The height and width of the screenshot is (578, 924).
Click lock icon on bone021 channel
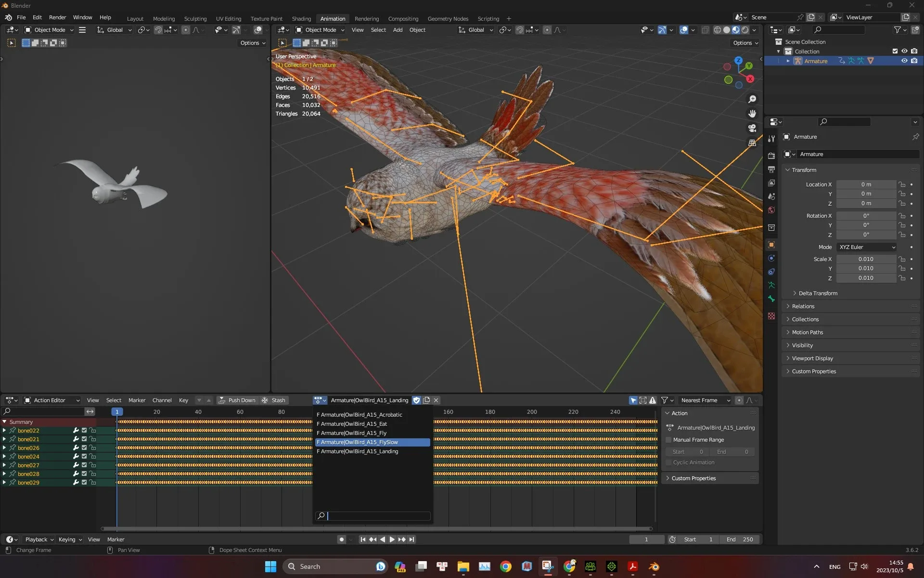pyautogui.click(x=92, y=439)
